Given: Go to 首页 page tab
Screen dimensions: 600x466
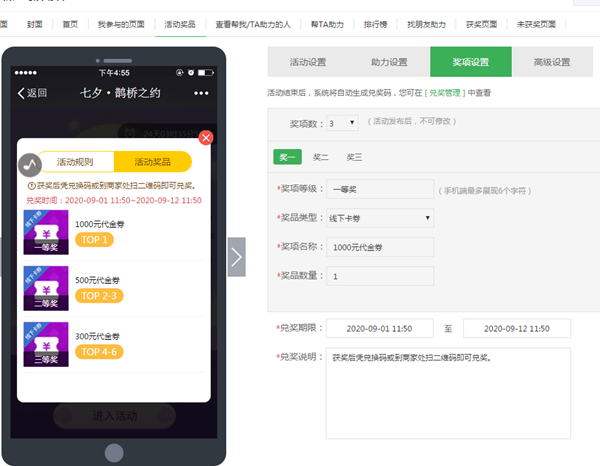Looking at the screenshot, I should (70, 24).
